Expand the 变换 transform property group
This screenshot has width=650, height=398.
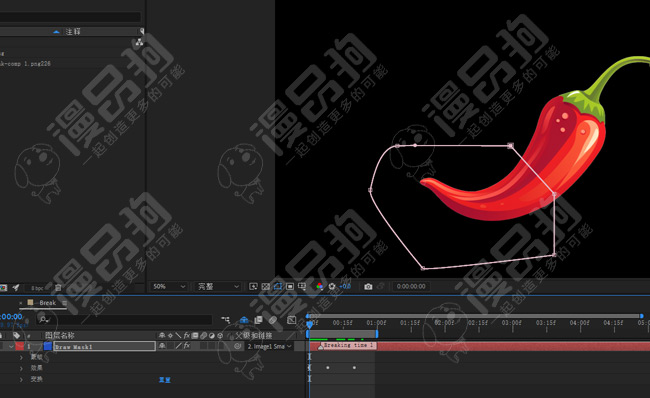[22, 379]
